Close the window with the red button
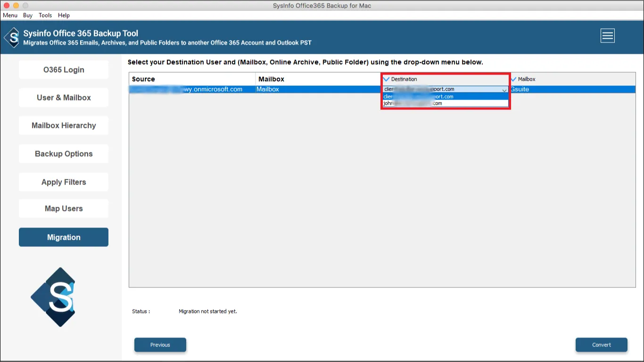This screenshot has width=644, height=362. tap(6, 6)
